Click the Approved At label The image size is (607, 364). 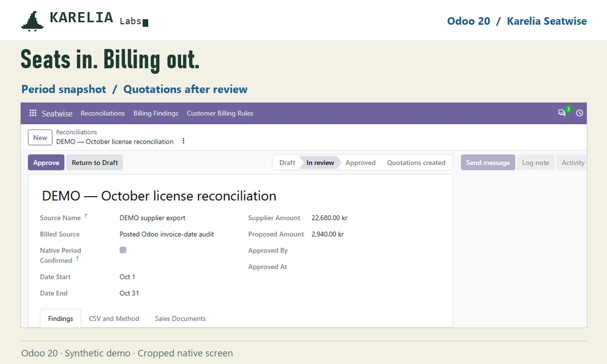click(x=268, y=266)
